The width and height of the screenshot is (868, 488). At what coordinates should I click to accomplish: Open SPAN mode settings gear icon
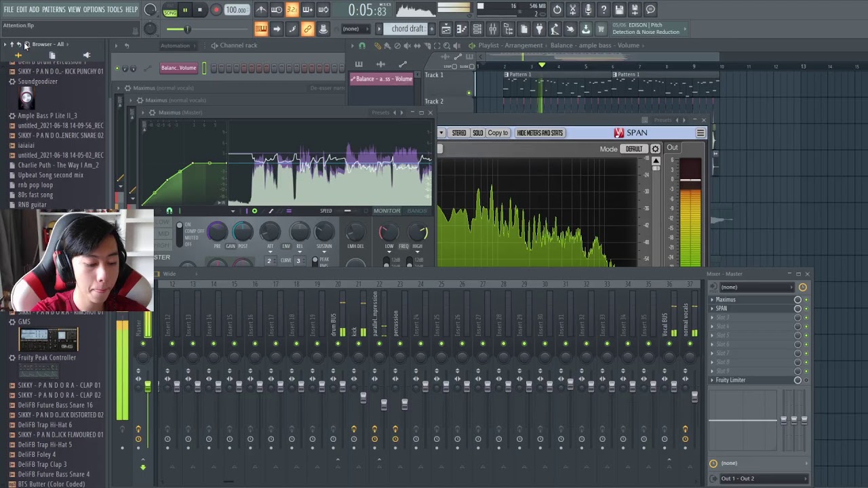tap(655, 149)
